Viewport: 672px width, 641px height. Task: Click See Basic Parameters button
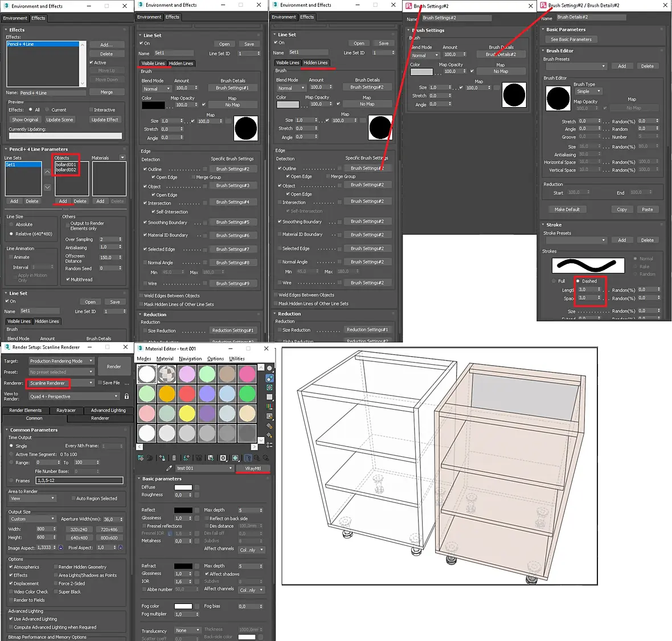pos(571,39)
